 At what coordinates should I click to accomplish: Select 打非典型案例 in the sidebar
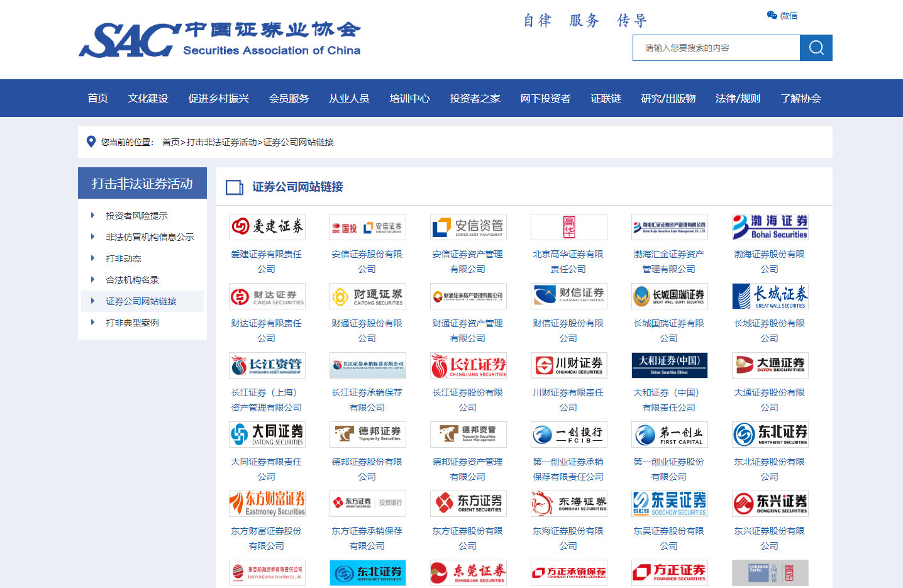(132, 323)
